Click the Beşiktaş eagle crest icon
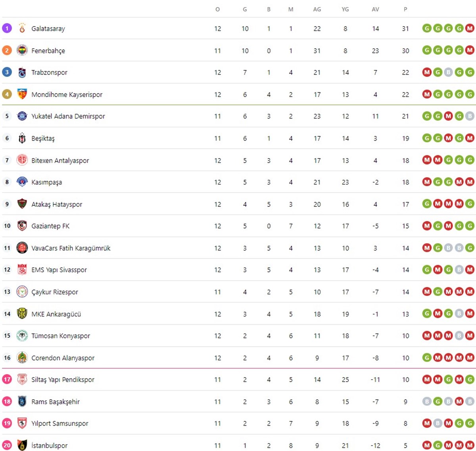The height and width of the screenshot is (451, 476). pyautogui.click(x=22, y=138)
